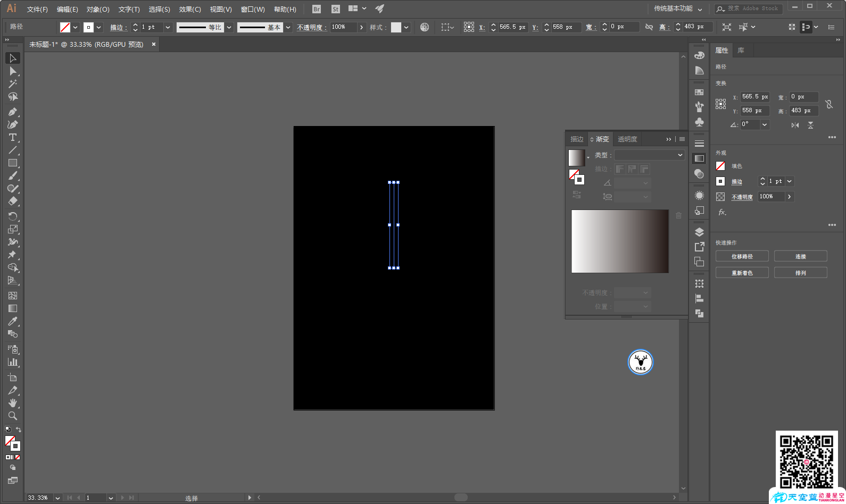Set paint mode to None below swatches

click(18, 457)
